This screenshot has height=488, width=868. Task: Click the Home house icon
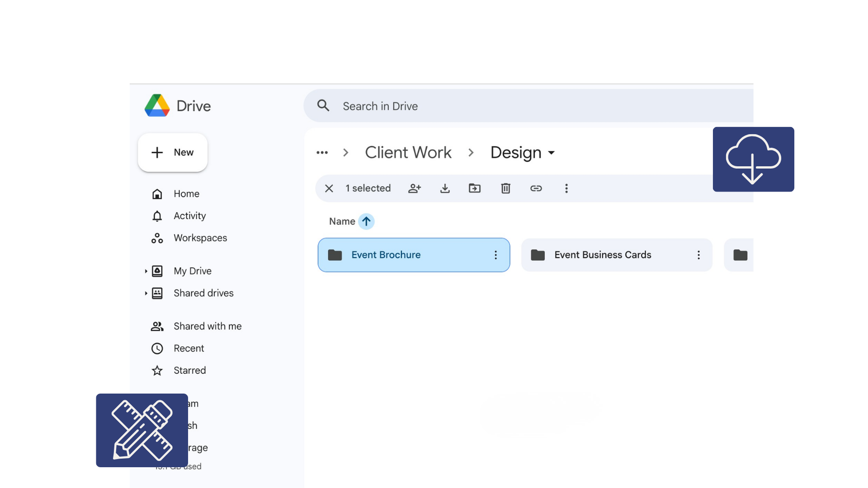tap(157, 194)
